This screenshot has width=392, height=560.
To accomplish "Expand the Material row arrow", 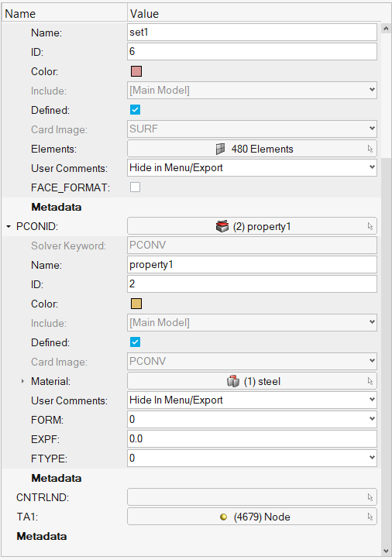I will 22,381.
